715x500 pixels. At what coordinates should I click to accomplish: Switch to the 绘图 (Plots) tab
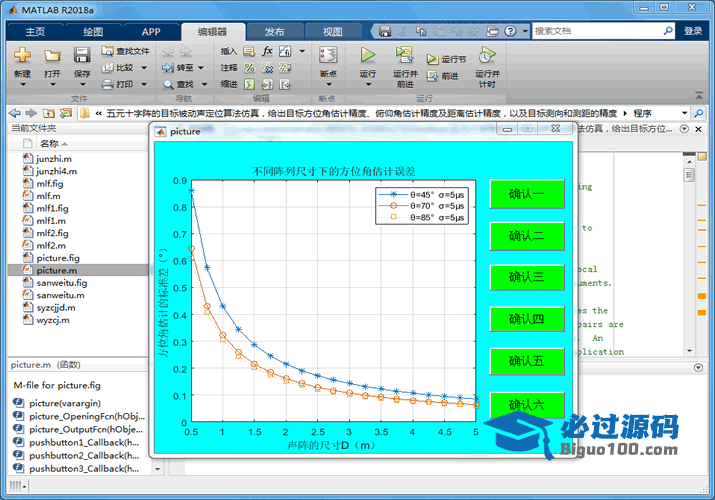pos(93,31)
